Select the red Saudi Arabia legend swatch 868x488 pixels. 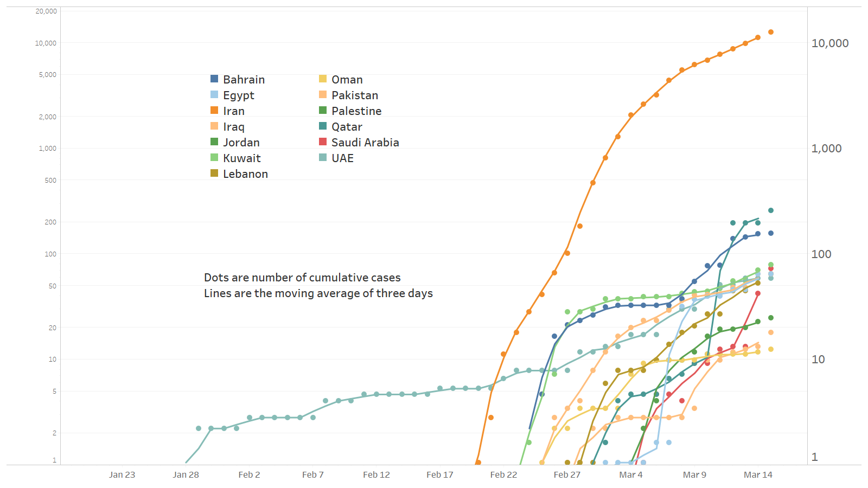coord(323,142)
